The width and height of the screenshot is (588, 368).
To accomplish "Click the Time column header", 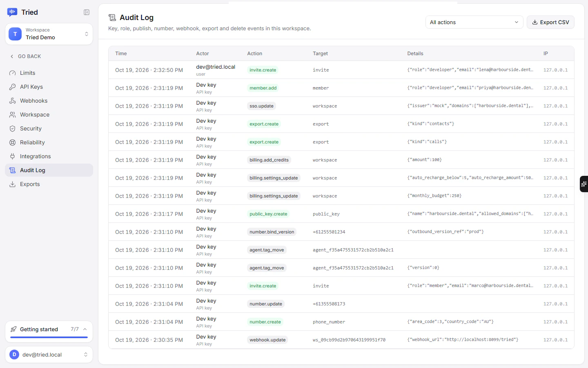I will point(121,54).
